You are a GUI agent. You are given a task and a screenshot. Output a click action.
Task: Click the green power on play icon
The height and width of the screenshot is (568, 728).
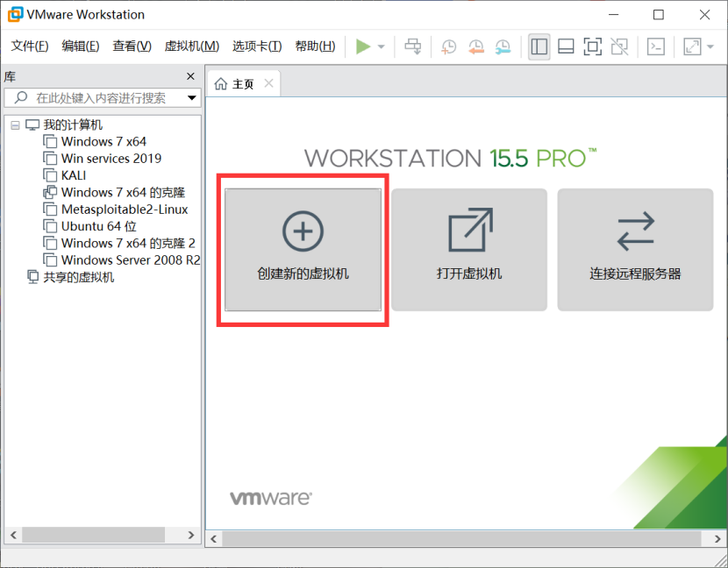click(x=363, y=46)
